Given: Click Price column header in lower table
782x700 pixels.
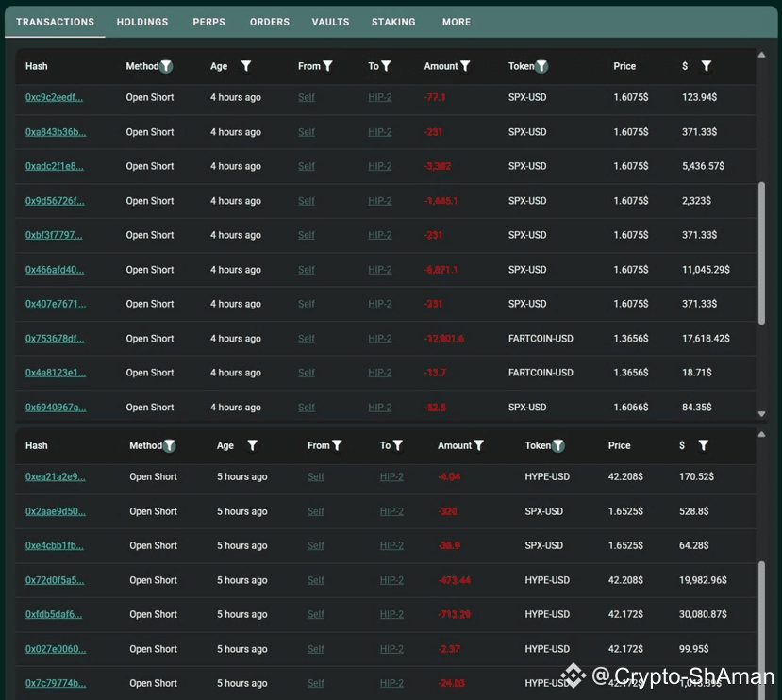Looking at the screenshot, I should coord(619,445).
